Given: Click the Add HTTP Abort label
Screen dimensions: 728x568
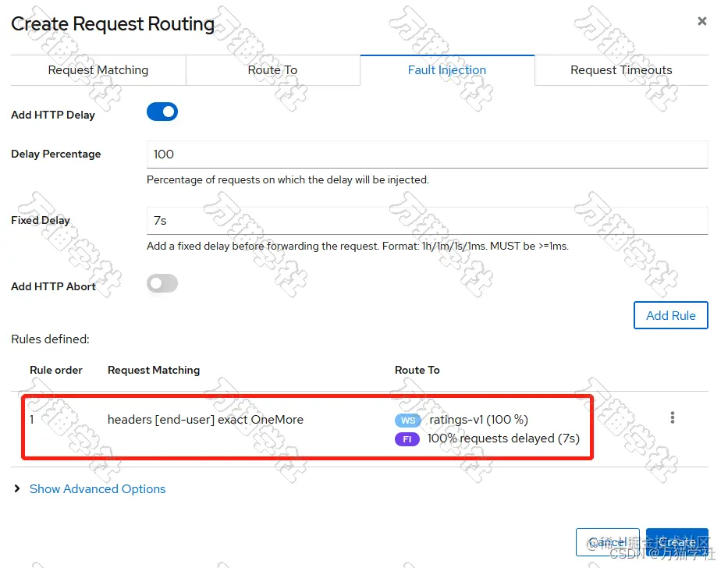Looking at the screenshot, I should pos(53,286).
